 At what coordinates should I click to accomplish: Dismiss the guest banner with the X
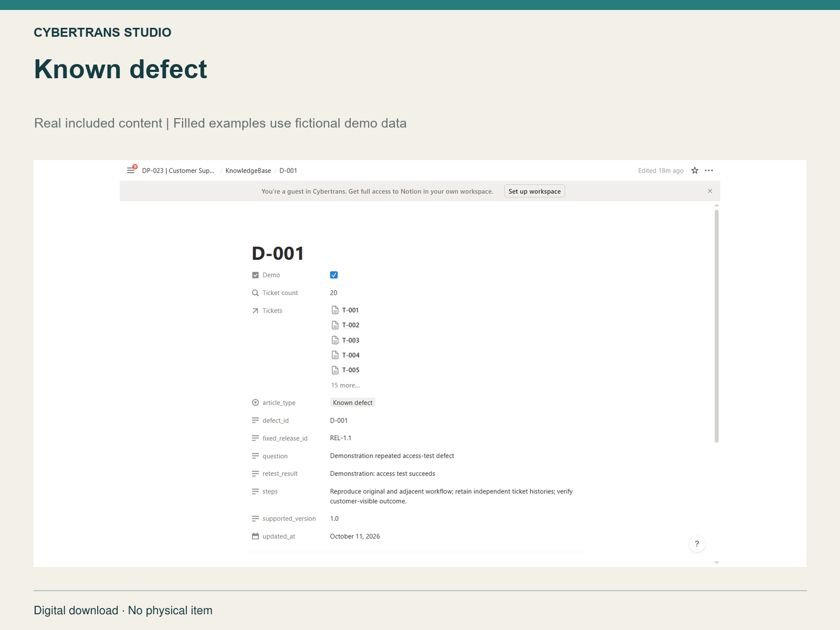(x=710, y=191)
